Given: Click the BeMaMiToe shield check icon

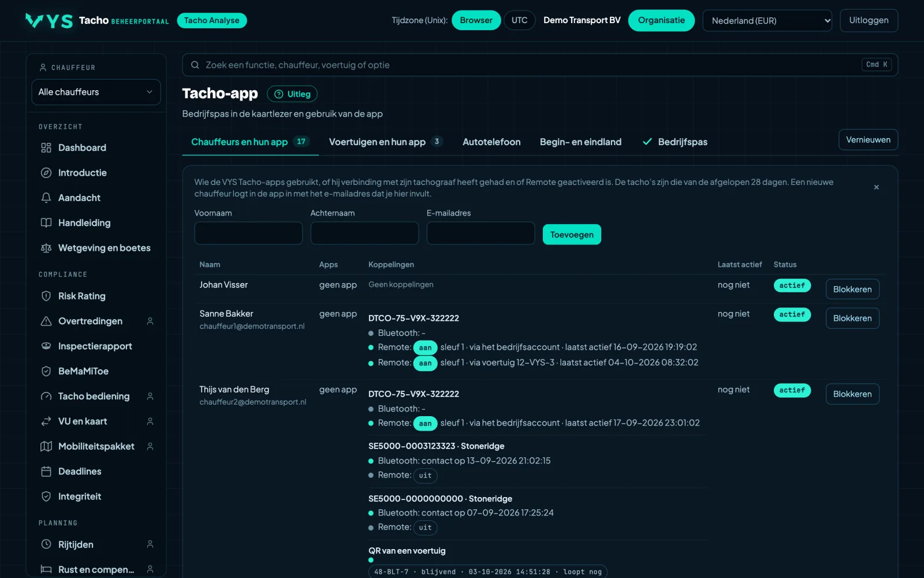Looking at the screenshot, I should [46, 371].
